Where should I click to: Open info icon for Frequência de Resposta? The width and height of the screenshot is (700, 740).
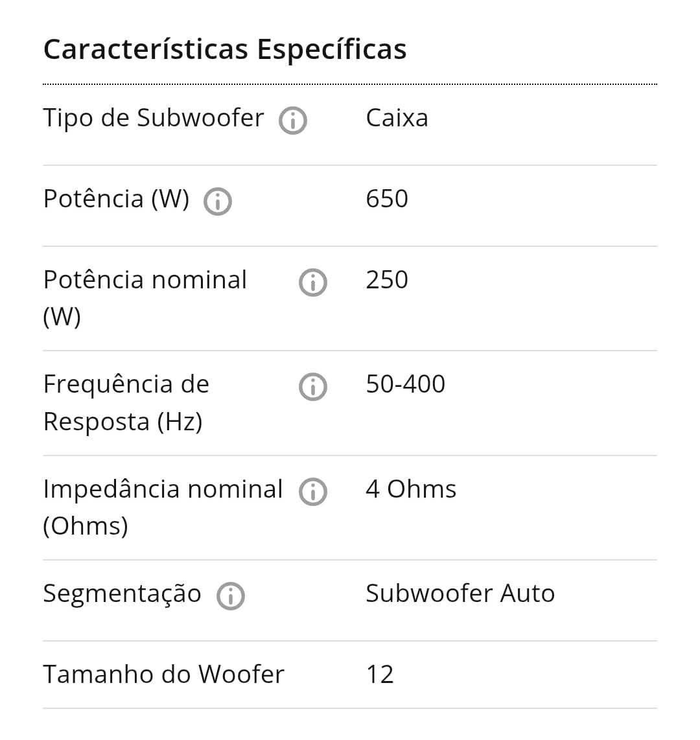tap(313, 387)
